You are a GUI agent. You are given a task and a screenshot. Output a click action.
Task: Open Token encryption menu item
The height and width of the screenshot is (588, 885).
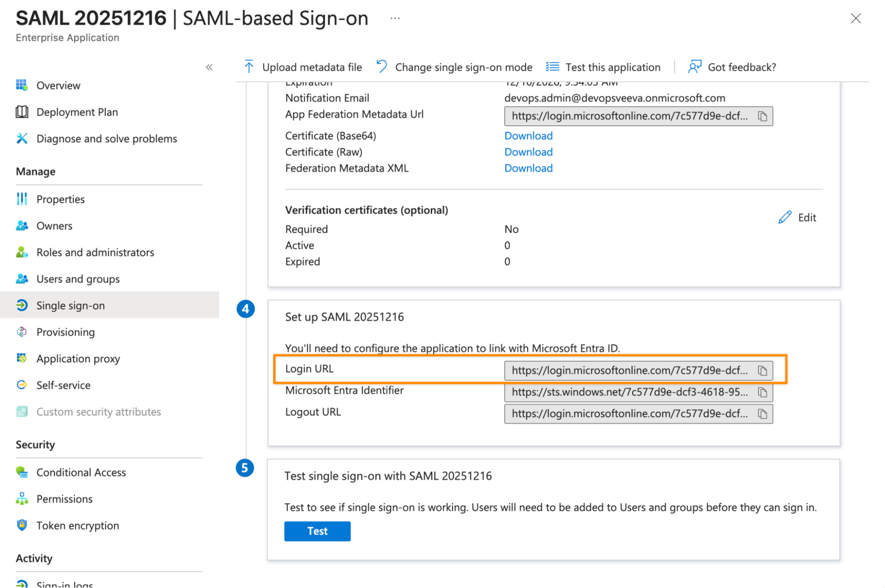click(77, 526)
